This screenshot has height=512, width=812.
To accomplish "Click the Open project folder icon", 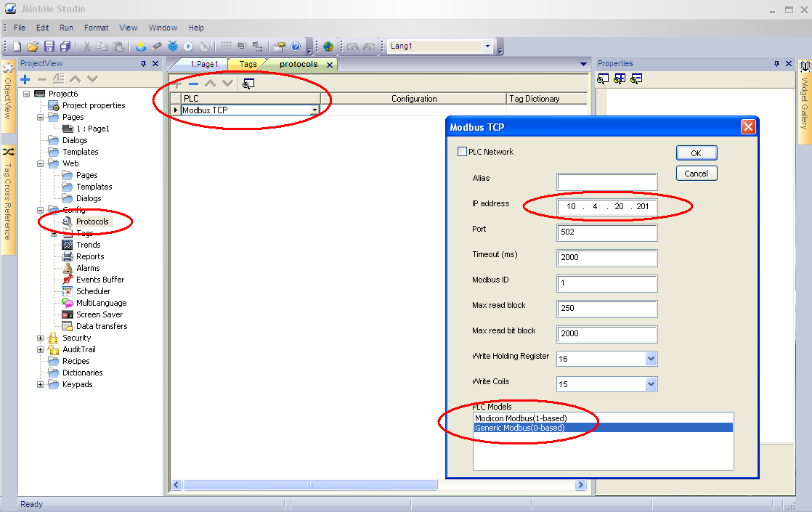I will pyautogui.click(x=33, y=46).
